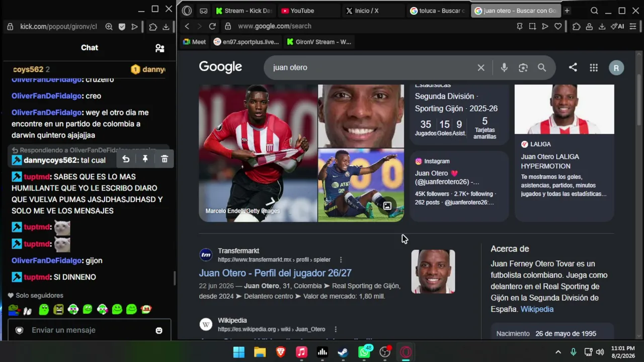Pin dannycoys562's chat message
This screenshot has height=362, width=644.
point(145,159)
